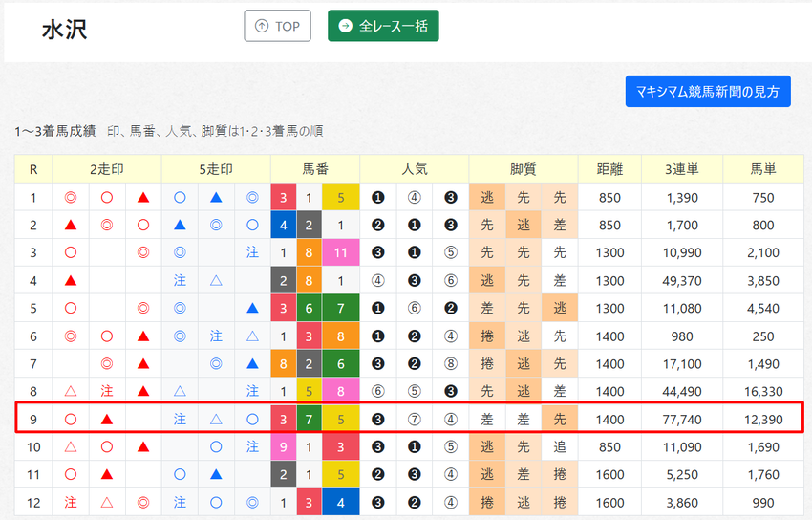Click blue horse number 4 in race 2

[284, 225]
